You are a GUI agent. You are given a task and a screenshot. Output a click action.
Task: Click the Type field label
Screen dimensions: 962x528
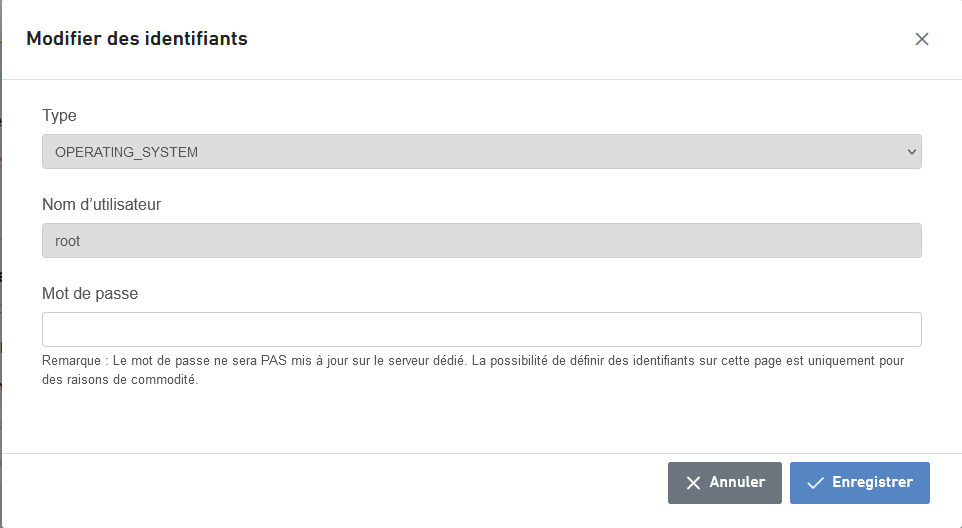click(x=59, y=115)
